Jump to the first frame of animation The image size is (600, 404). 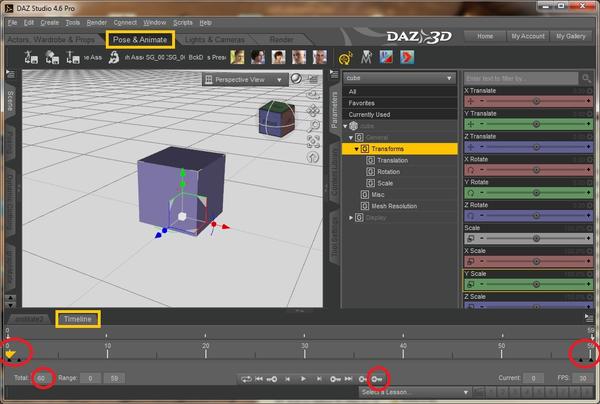pyautogui.click(x=259, y=379)
